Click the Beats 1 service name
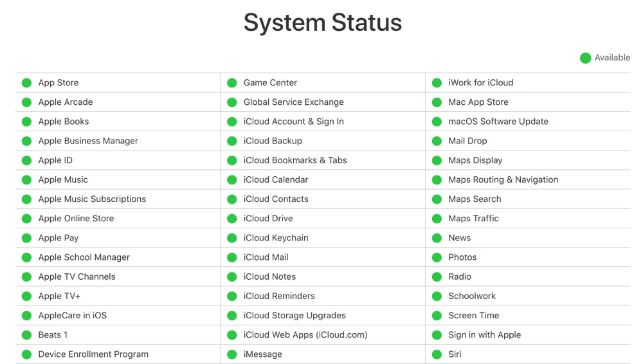 pyautogui.click(x=53, y=334)
